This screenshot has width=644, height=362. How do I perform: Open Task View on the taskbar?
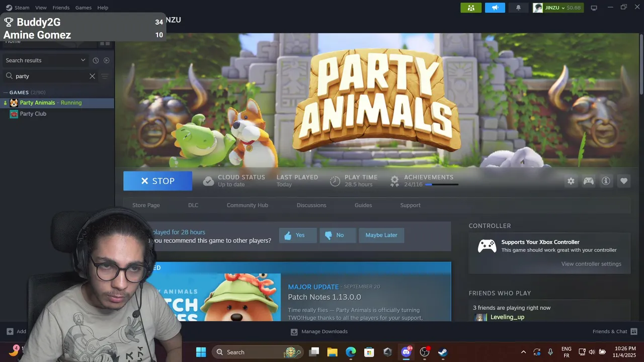[314, 352]
